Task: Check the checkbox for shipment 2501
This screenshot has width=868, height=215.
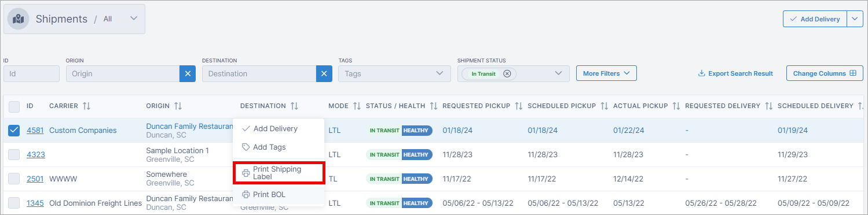Action: [x=14, y=179]
